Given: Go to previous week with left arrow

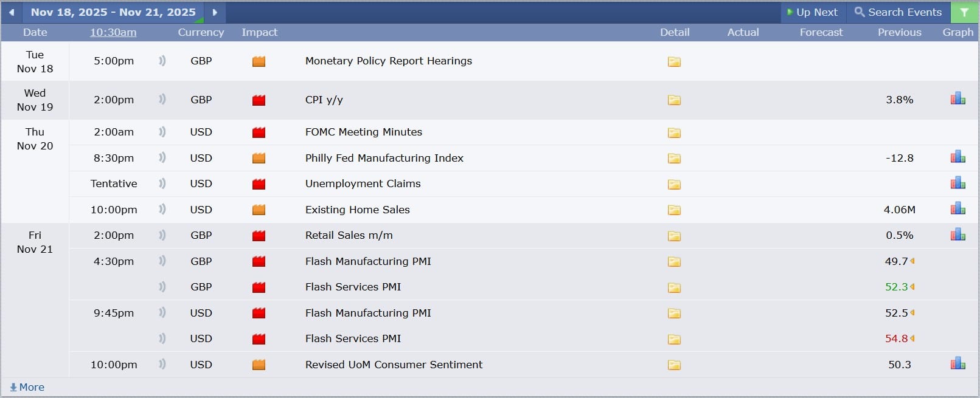Looking at the screenshot, I should click(12, 12).
